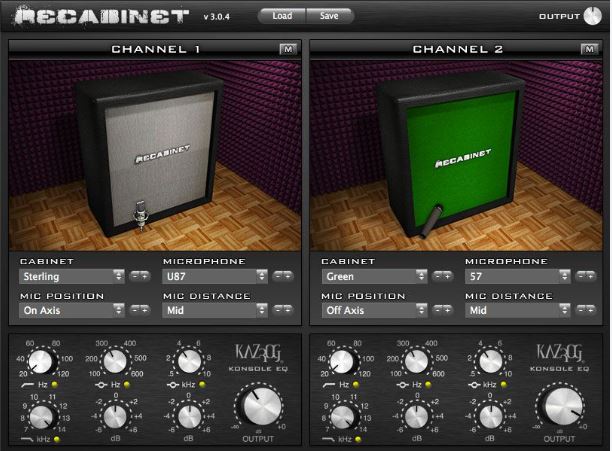Click Channel 2 mid band dB gain knob
This screenshot has height=451, width=612.
click(x=416, y=417)
